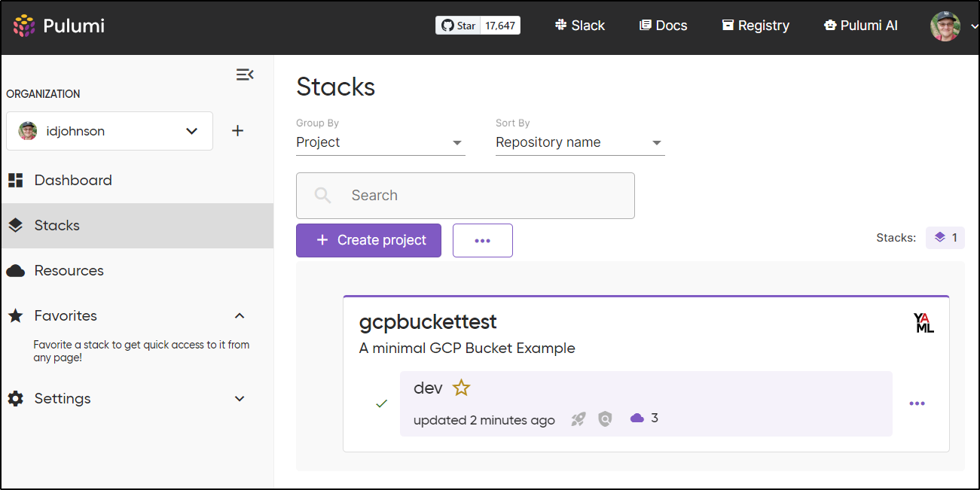
Task: Click the Stacks page heading
Action: 336,87
